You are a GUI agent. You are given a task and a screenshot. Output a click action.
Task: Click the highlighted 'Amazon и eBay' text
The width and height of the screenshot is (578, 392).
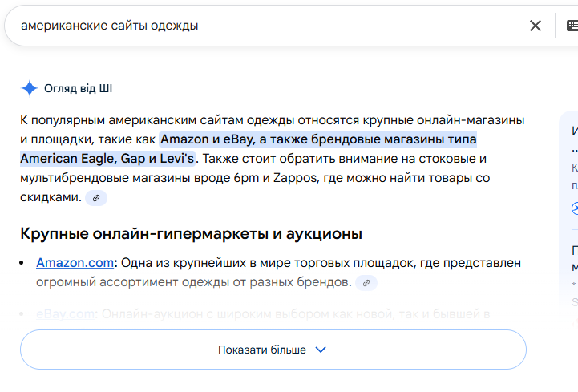(208, 139)
